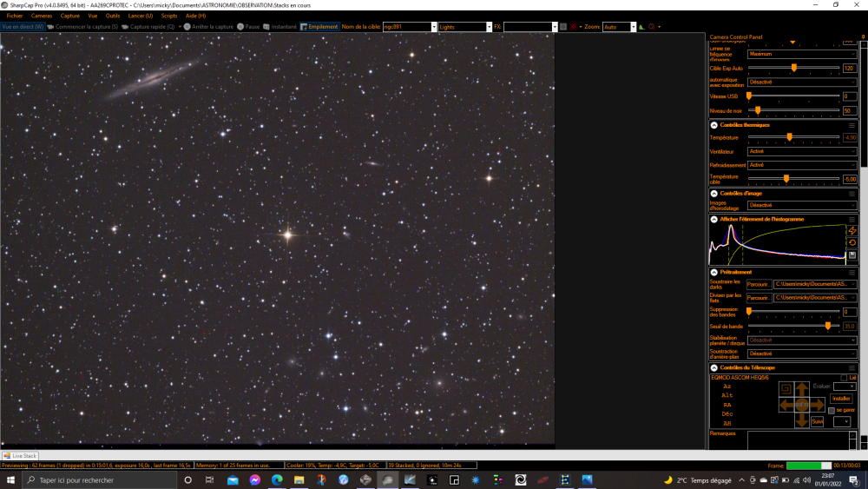Click Parcourir for Diviser par les flats
This screenshot has height=489, width=868.
759,298
